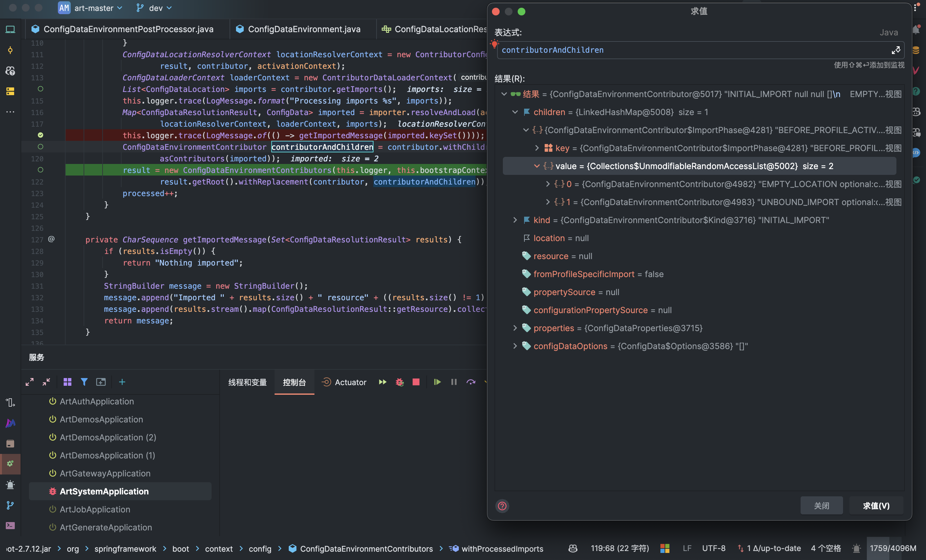This screenshot has width=926, height=560.
Task: Click the memory indicator 1759/4096M
Action: [x=893, y=548]
